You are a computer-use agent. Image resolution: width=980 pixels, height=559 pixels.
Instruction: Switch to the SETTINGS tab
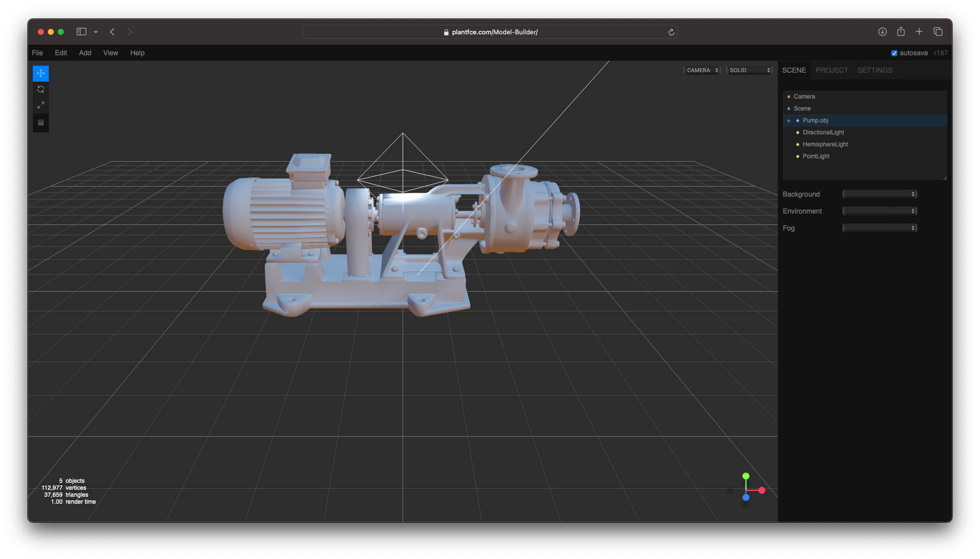[x=874, y=70]
